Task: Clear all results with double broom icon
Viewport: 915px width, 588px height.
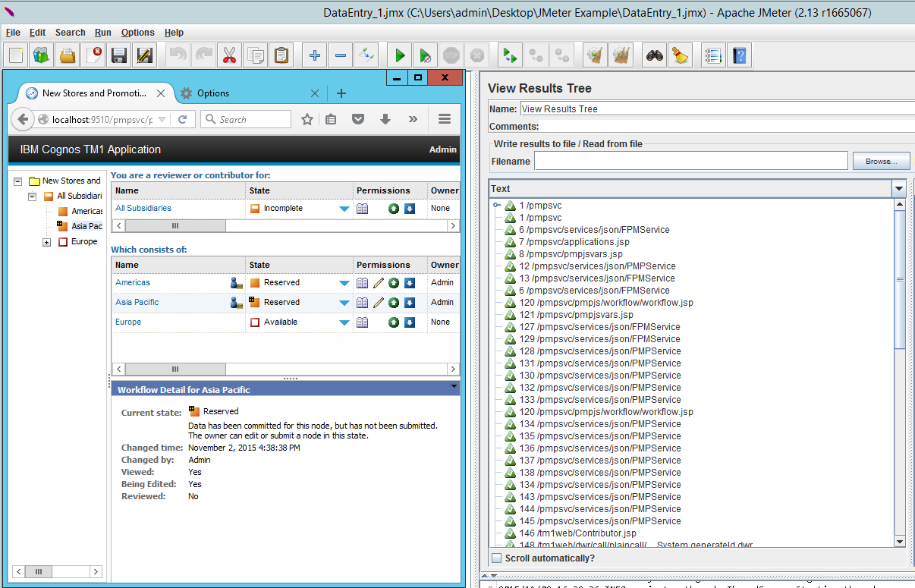Action: pyautogui.click(x=621, y=55)
